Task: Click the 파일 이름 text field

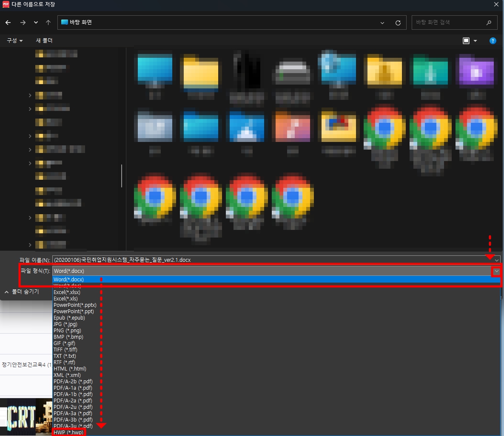Action: [272, 260]
